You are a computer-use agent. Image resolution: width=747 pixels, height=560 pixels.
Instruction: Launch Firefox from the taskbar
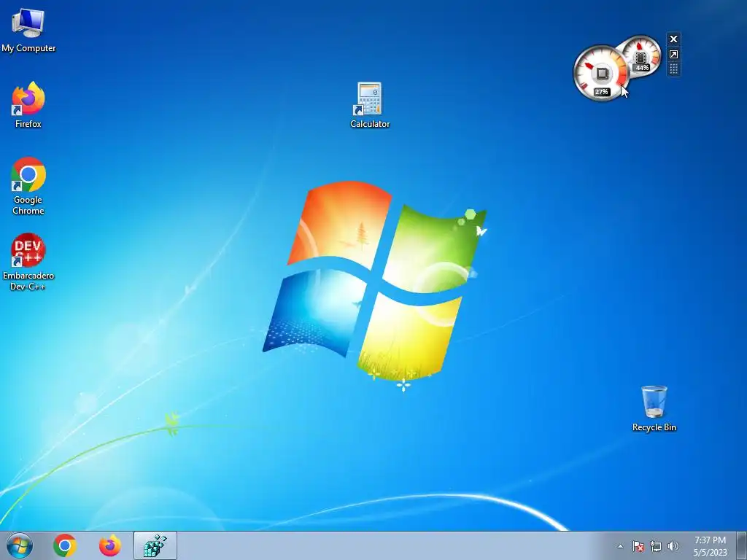[x=110, y=545]
